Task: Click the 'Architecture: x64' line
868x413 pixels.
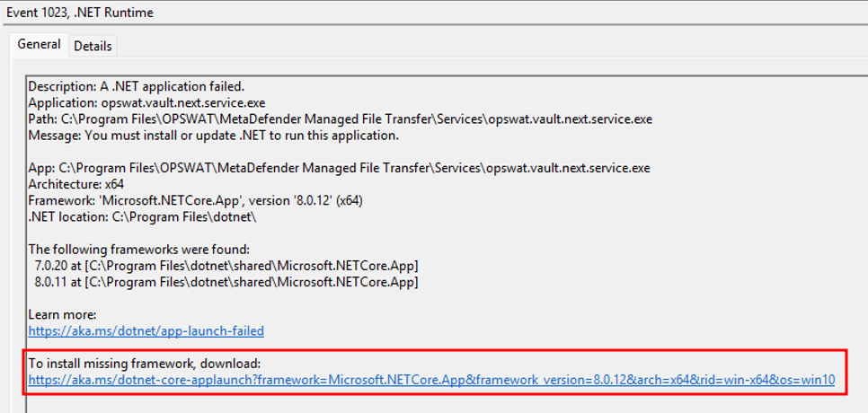Action: pyautogui.click(x=75, y=185)
